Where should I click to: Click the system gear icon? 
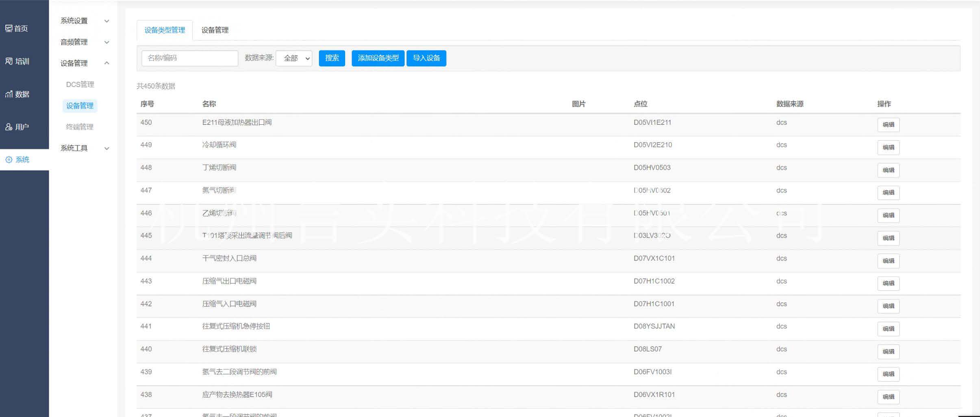[9, 160]
